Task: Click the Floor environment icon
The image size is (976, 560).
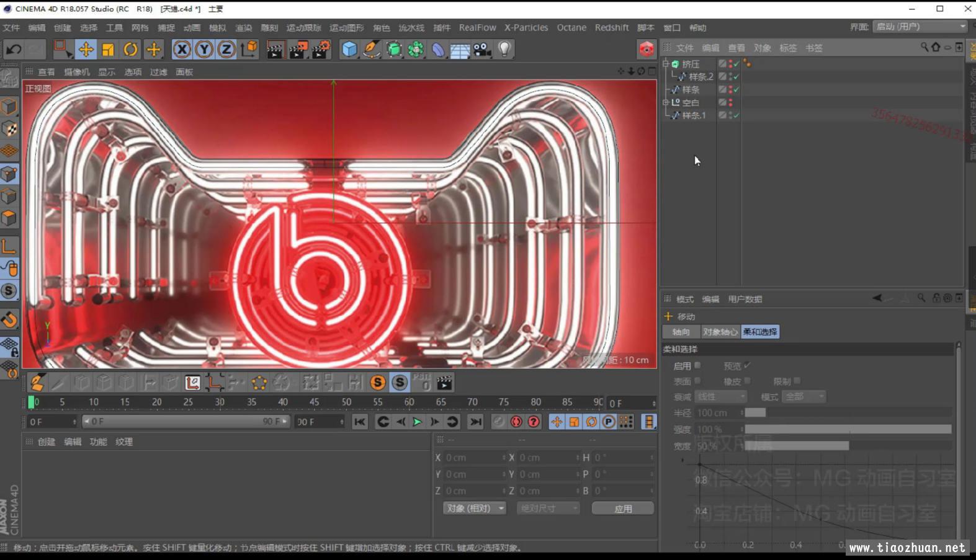Action: tap(460, 50)
